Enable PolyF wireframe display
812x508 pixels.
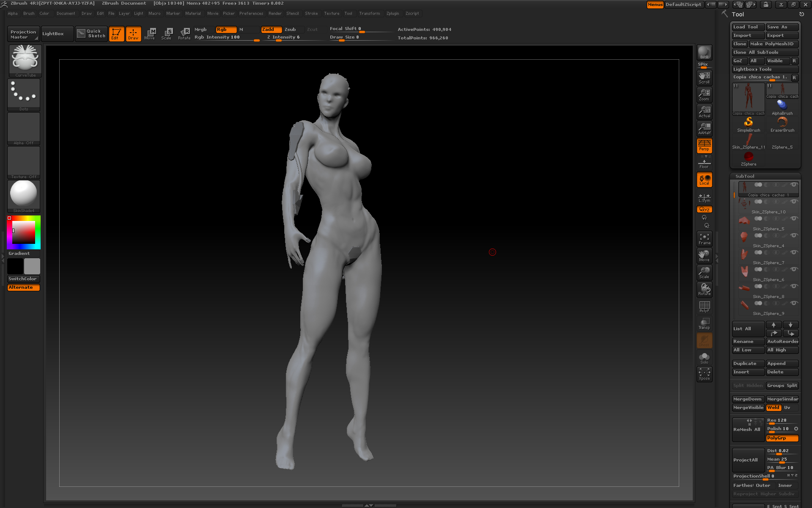click(x=704, y=306)
